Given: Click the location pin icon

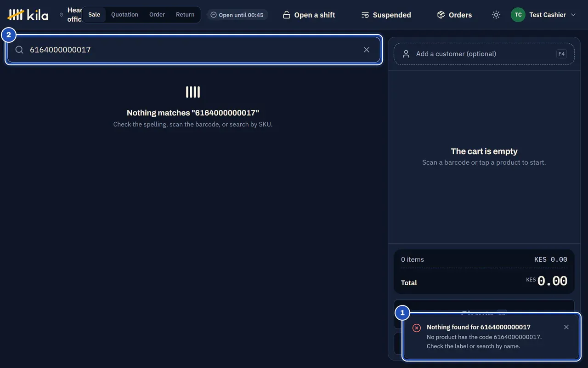Looking at the screenshot, I should coord(61,15).
